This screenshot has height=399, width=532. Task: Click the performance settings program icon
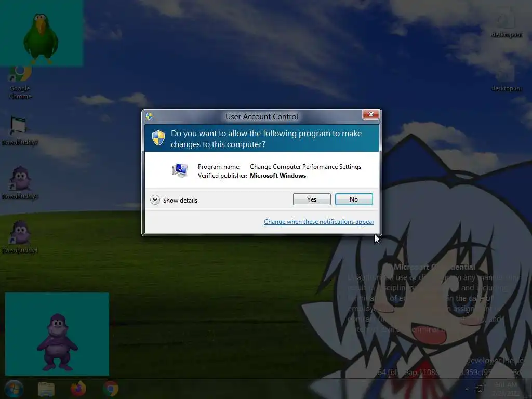point(179,170)
